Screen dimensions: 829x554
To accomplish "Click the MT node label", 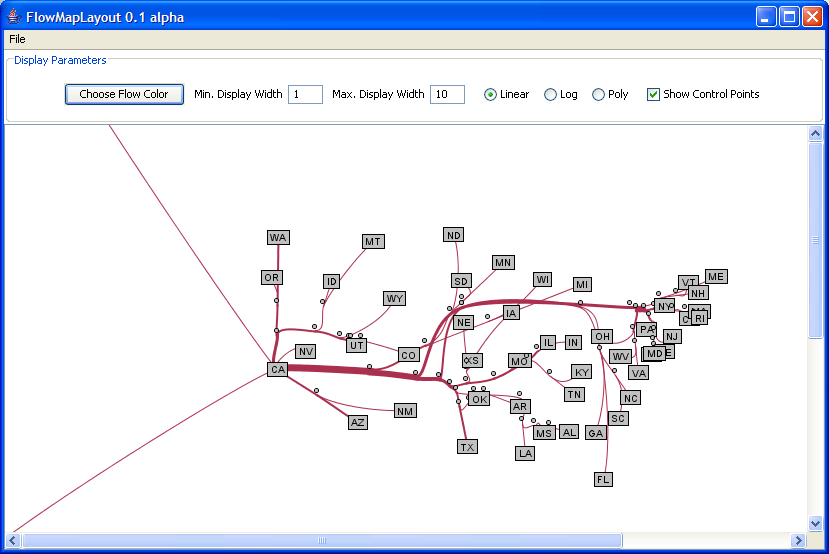I will tap(373, 241).
